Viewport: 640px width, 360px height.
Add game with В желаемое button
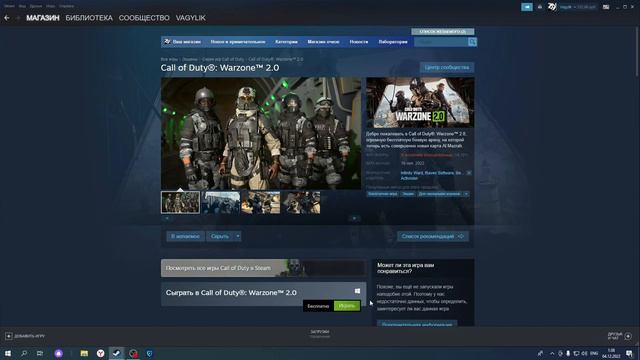(x=185, y=236)
